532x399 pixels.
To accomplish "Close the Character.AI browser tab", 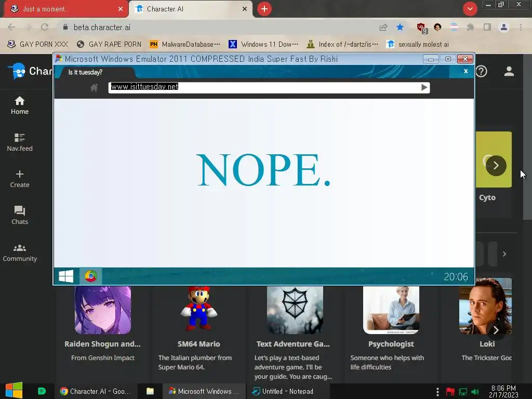I will click(x=244, y=9).
